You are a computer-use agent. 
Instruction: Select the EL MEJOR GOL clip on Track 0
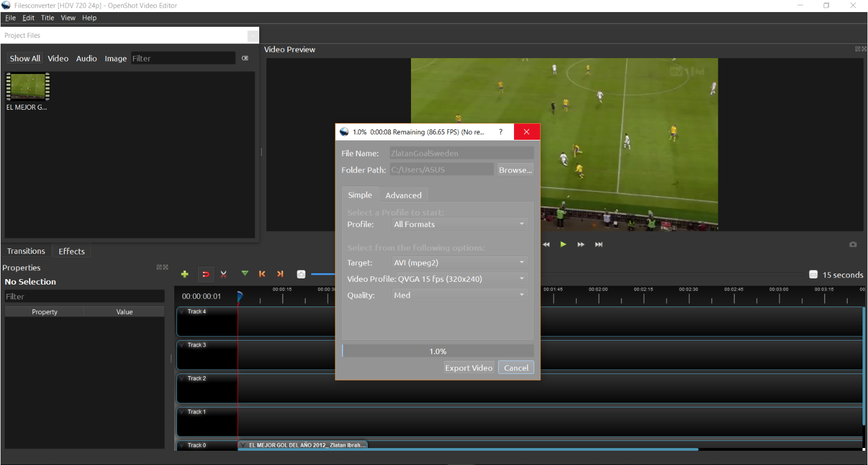point(303,445)
